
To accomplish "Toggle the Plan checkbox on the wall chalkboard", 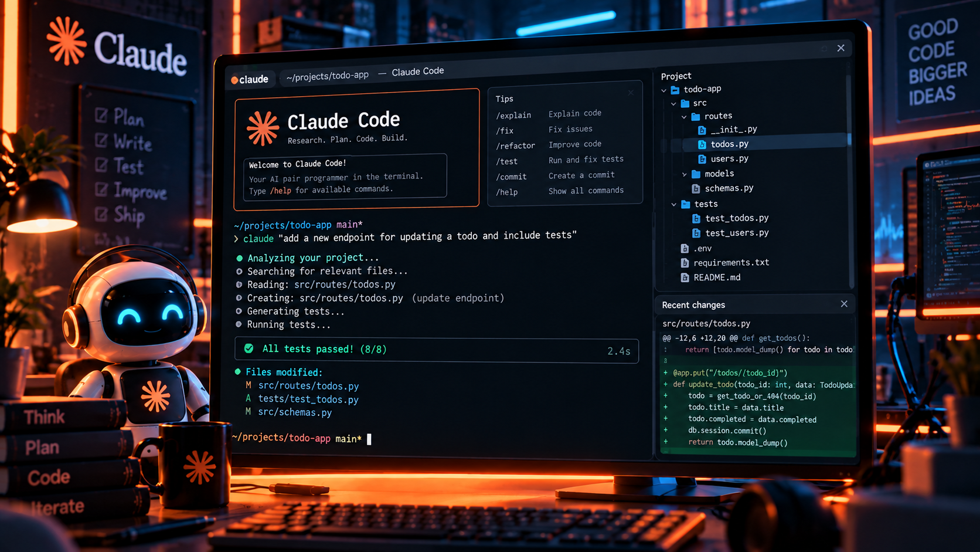I will [x=101, y=115].
